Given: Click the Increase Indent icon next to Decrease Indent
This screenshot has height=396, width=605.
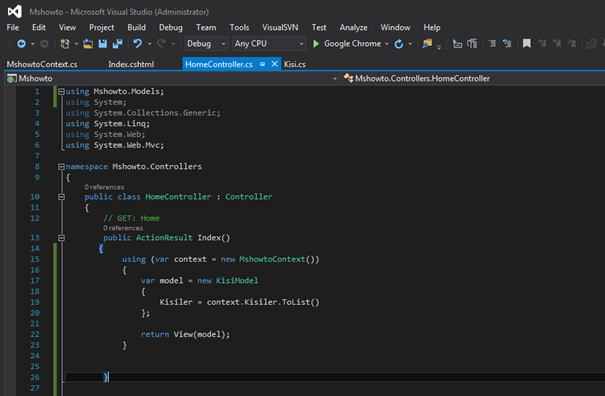Looking at the screenshot, I should pyautogui.click(x=472, y=44).
